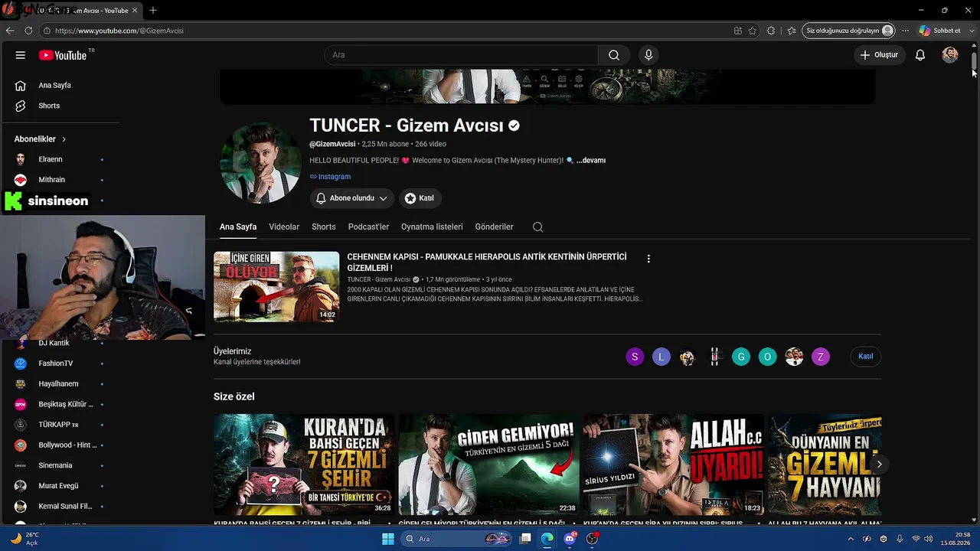This screenshot has height=551, width=980.
Task: Open the volume control in system tray
Action: (929, 539)
